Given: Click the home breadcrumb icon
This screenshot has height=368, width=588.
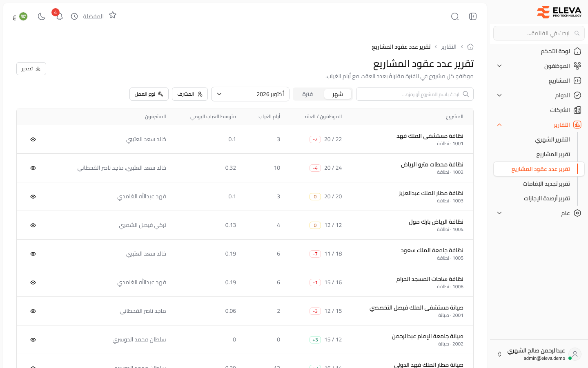Looking at the screenshot, I should [x=470, y=47].
